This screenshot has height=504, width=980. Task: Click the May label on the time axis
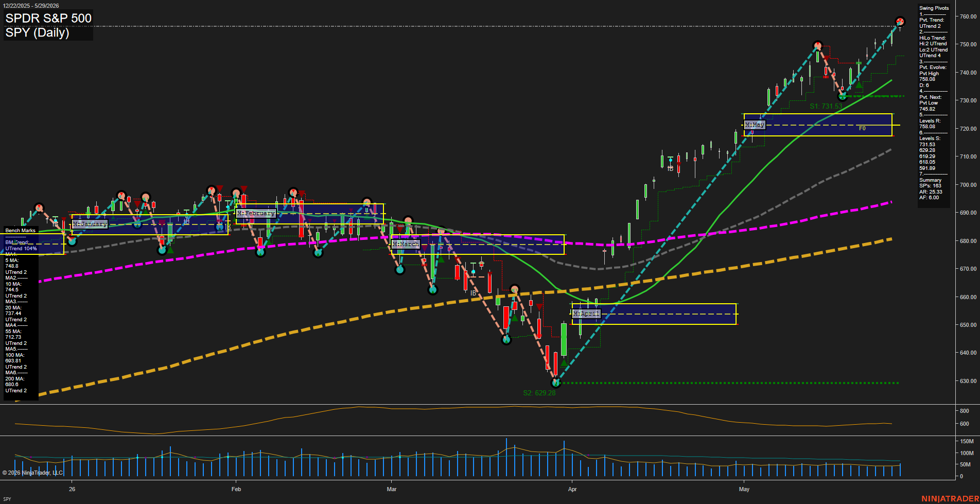[744, 489]
